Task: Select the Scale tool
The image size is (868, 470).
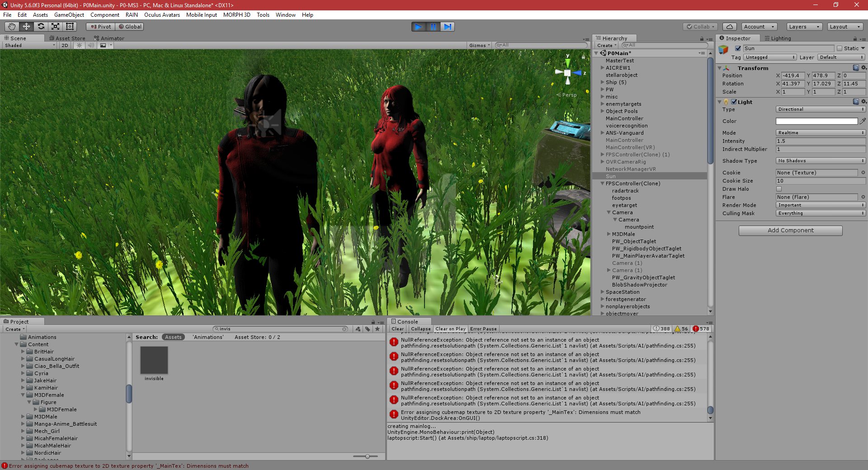Action: point(55,27)
